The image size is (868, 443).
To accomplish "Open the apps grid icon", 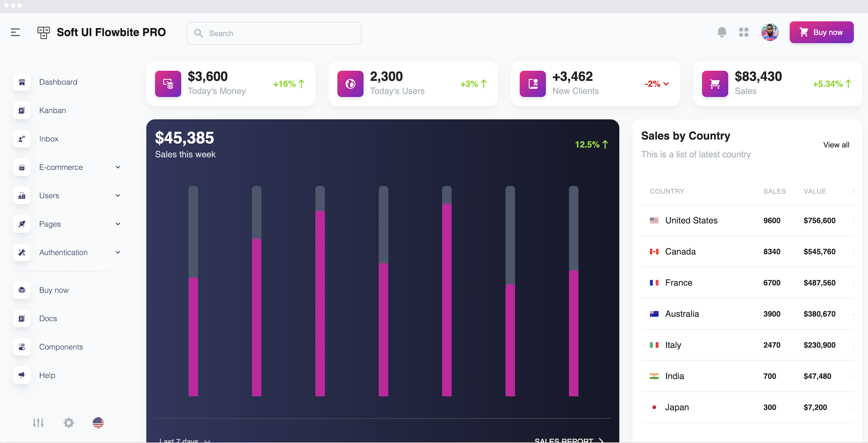I will point(743,32).
